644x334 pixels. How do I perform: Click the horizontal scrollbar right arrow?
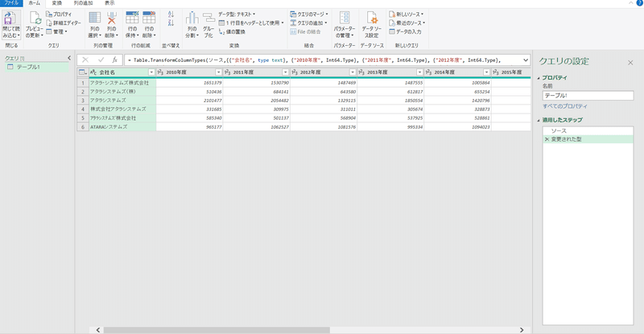pyautogui.click(x=522, y=330)
